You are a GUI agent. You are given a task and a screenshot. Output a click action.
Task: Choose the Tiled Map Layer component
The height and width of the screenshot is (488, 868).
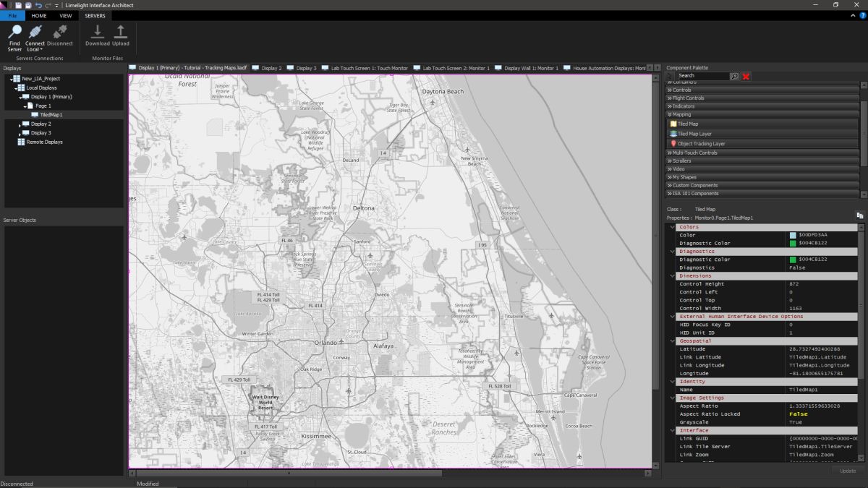[x=694, y=134]
